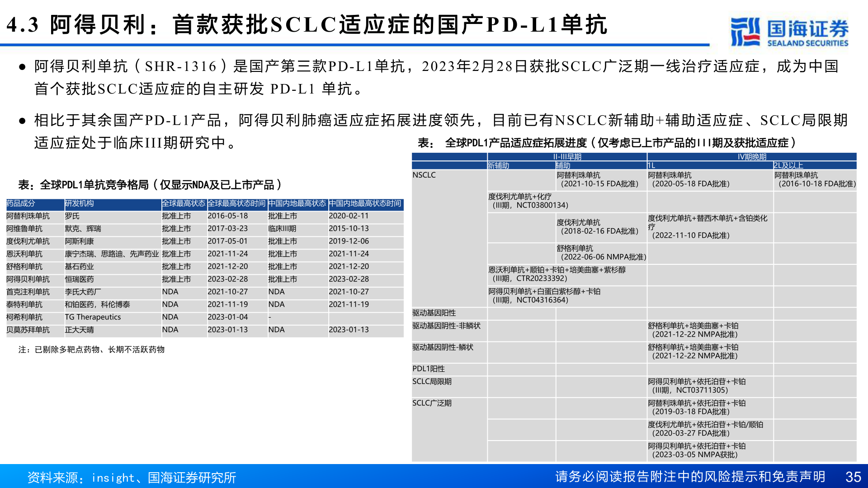This screenshot has width=868, height=488.
Task: Click page number 35
Action: [x=853, y=477]
